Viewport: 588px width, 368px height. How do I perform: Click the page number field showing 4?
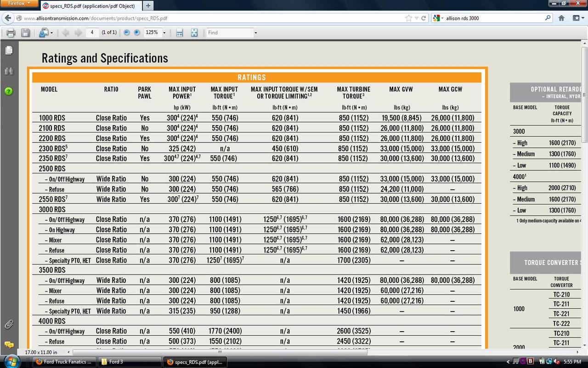point(92,33)
